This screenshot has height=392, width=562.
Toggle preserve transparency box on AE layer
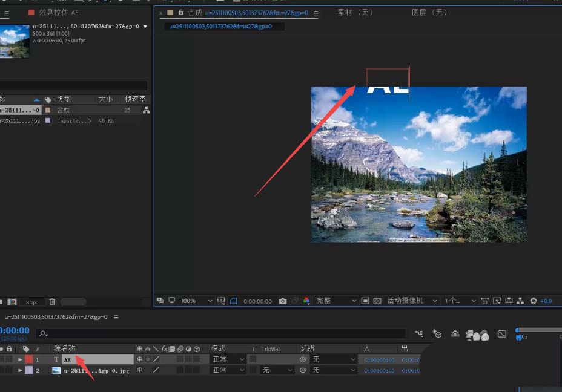click(253, 359)
